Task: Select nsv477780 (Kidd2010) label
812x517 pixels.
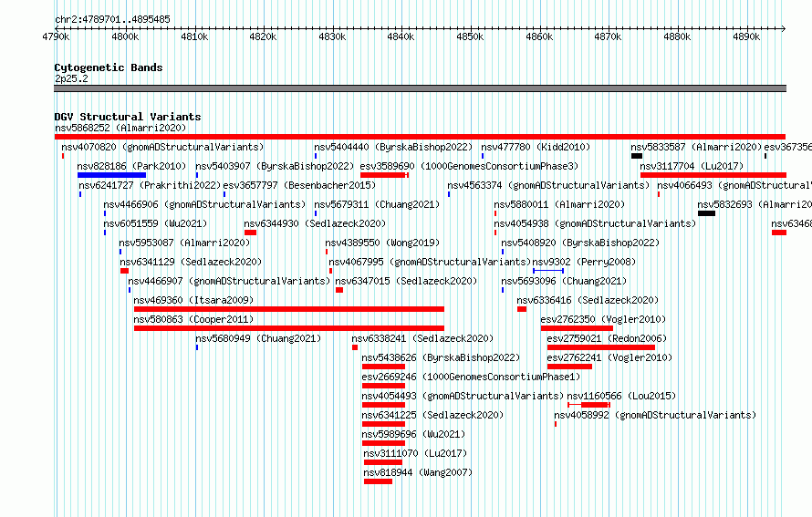Action: click(x=536, y=147)
